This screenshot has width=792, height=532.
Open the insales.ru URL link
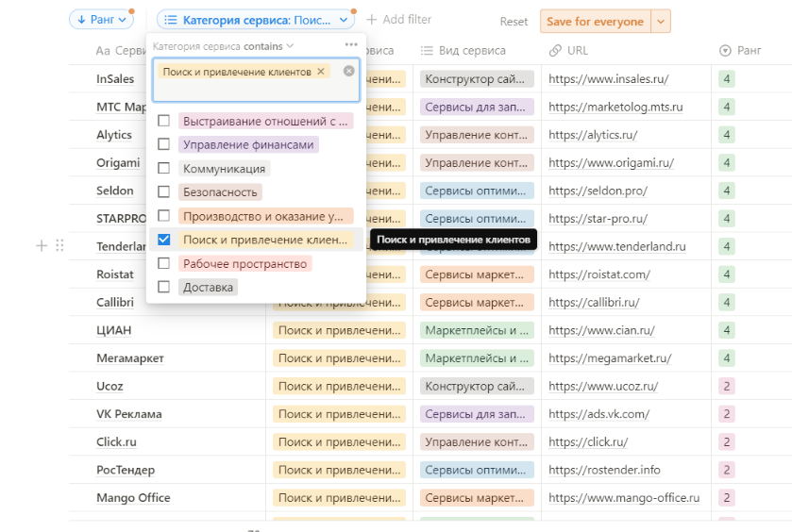[x=609, y=78]
